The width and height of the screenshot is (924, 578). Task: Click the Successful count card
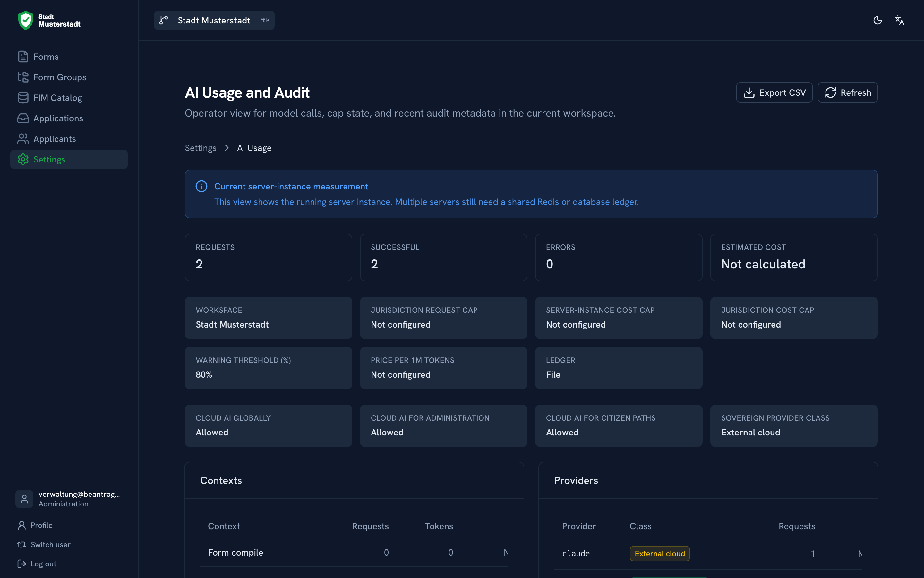coord(444,258)
